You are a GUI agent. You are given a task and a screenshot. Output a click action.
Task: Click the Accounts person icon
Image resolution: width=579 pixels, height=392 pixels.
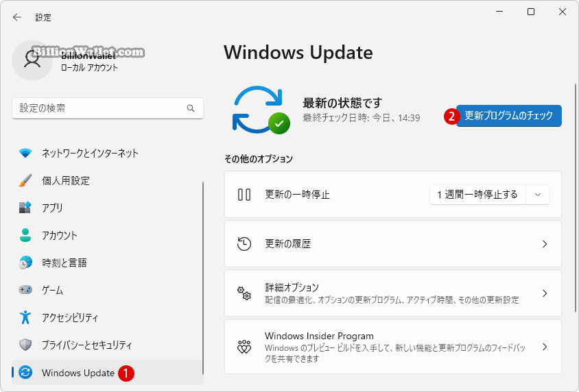[25, 235]
